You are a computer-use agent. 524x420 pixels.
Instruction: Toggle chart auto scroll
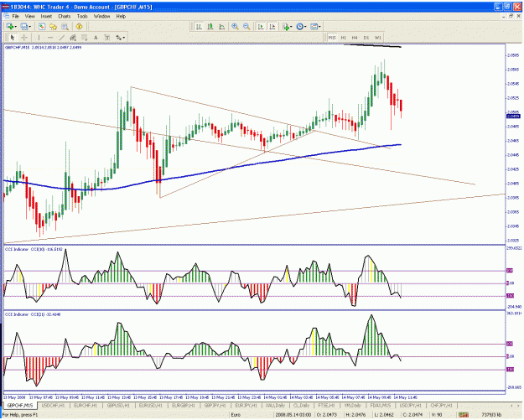click(261, 26)
